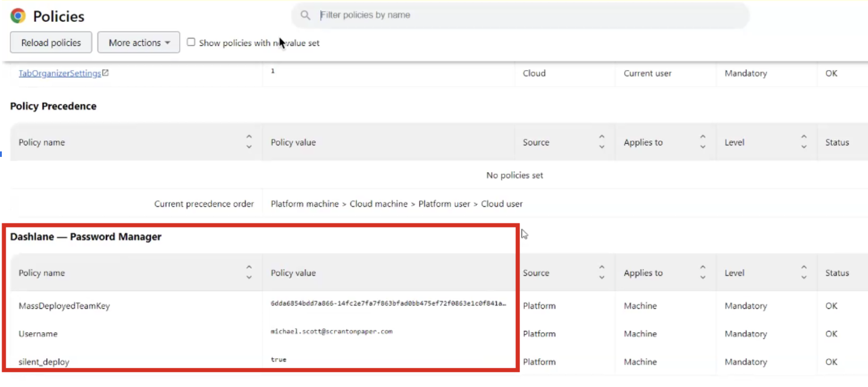Sort Dashlane table by Level

pos(803,272)
